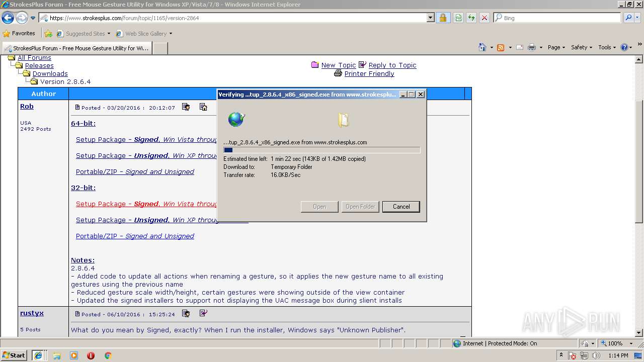Click red 32-bit Setup Package Signed link
The width and height of the screenshot is (644, 362).
click(x=146, y=204)
